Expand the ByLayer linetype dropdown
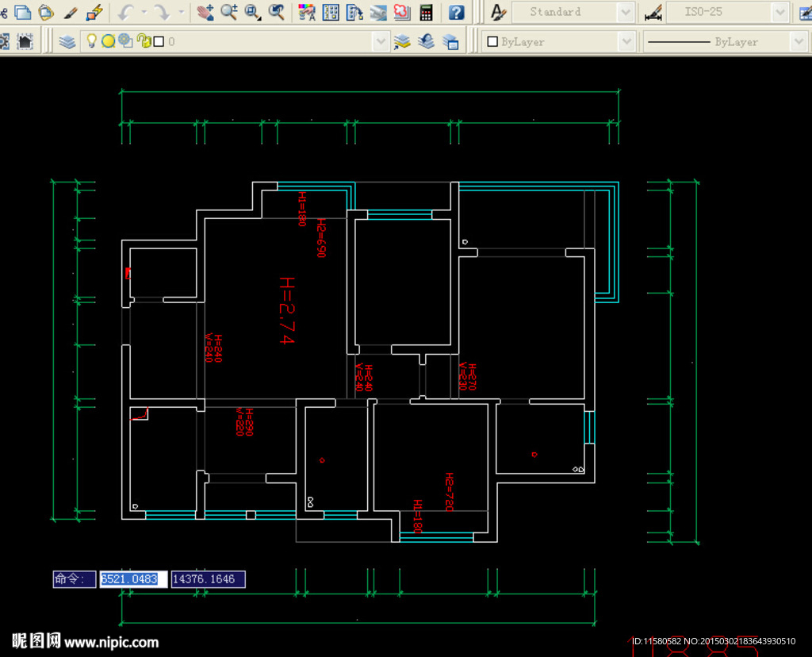This screenshot has width=812, height=657. point(798,41)
